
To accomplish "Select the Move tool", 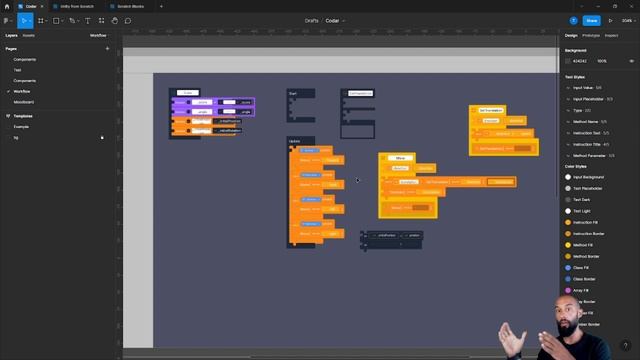I will (24, 21).
